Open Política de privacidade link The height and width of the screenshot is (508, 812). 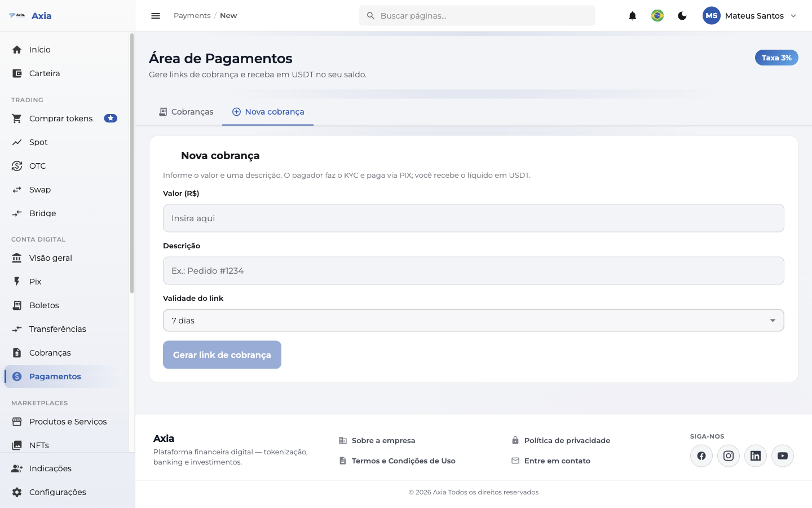(561, 441)
